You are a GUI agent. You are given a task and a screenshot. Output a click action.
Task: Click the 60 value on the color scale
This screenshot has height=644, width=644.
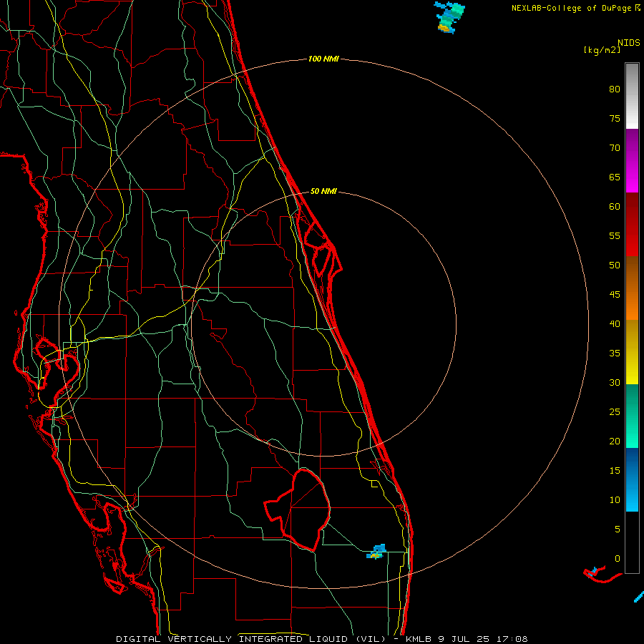[615, 207]
